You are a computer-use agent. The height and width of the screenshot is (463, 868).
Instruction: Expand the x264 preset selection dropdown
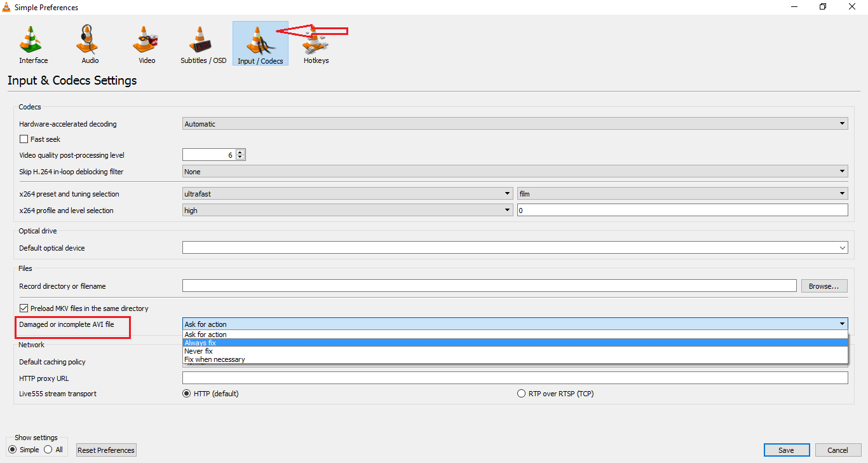(x=507, y=193)
